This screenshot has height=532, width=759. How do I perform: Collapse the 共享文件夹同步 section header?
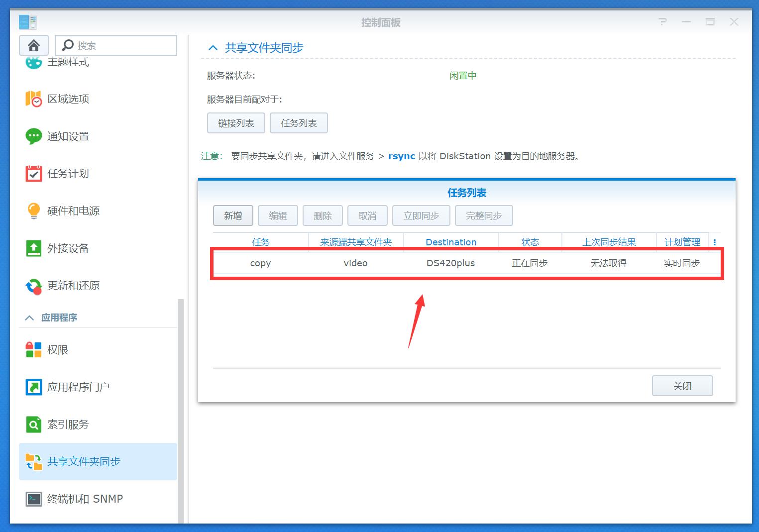tap(213, 48)
